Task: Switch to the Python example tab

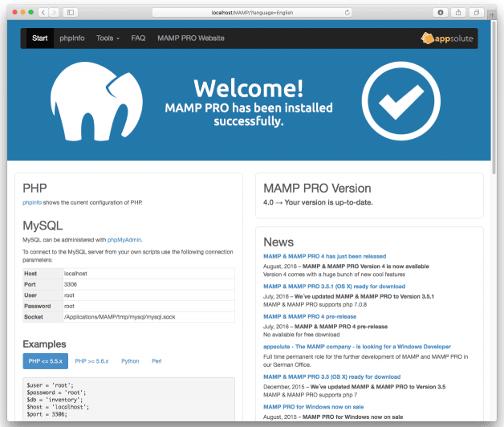Action: click(130, 361)
